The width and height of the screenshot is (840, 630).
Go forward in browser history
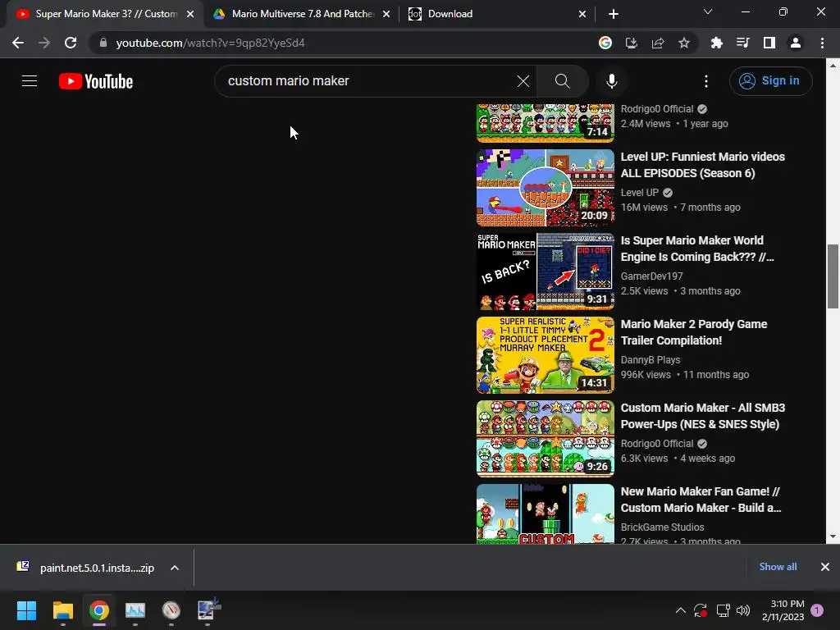coord(44,43)
